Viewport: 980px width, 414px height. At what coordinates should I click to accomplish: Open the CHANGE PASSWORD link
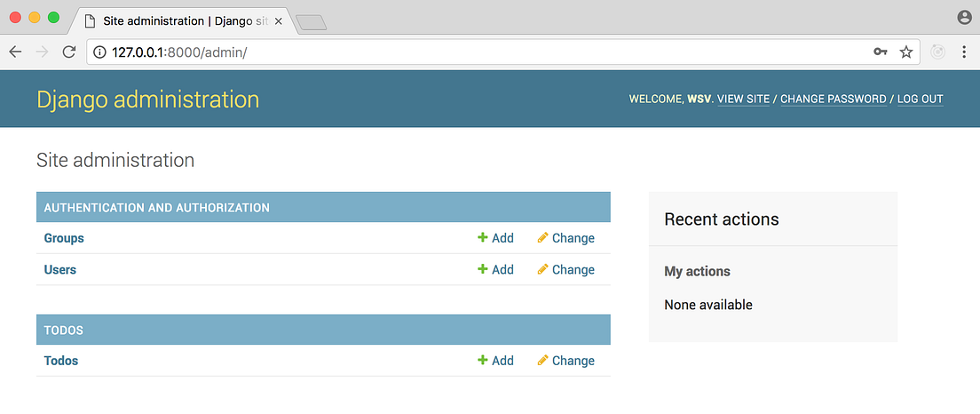pyautogui.click(x=834, y=99)
